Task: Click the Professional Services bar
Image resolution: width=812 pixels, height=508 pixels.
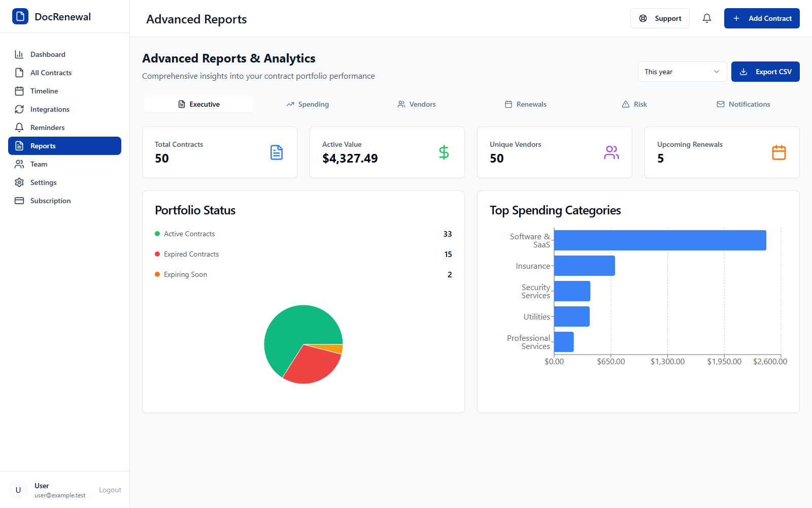Action: [x=564, y=342]
